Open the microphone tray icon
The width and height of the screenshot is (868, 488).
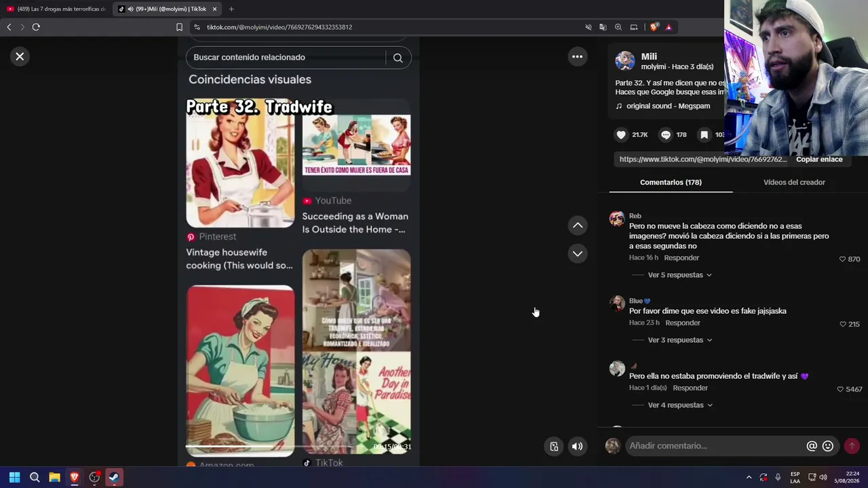point(778,477)
